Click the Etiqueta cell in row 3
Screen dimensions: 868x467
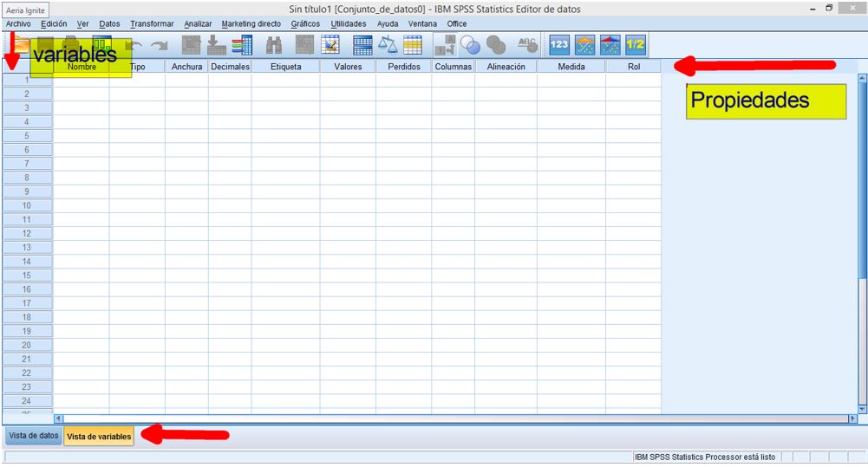pos(285,108)
